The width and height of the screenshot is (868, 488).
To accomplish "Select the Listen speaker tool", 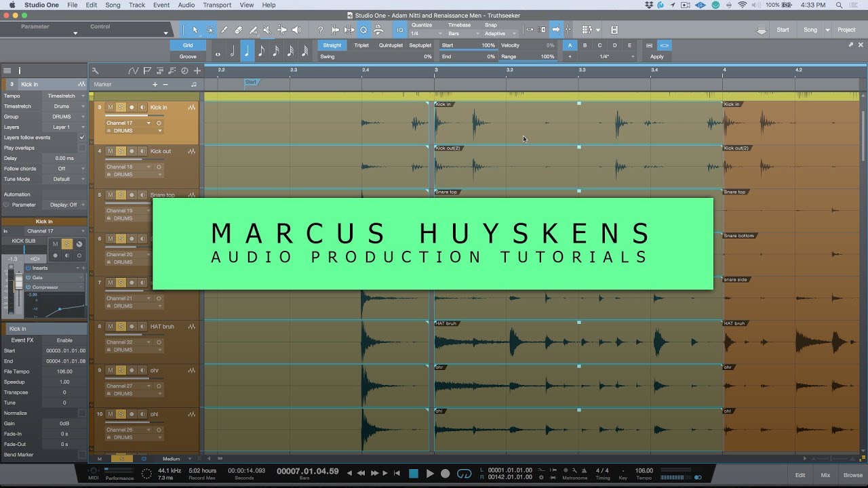I will (296, 30).
